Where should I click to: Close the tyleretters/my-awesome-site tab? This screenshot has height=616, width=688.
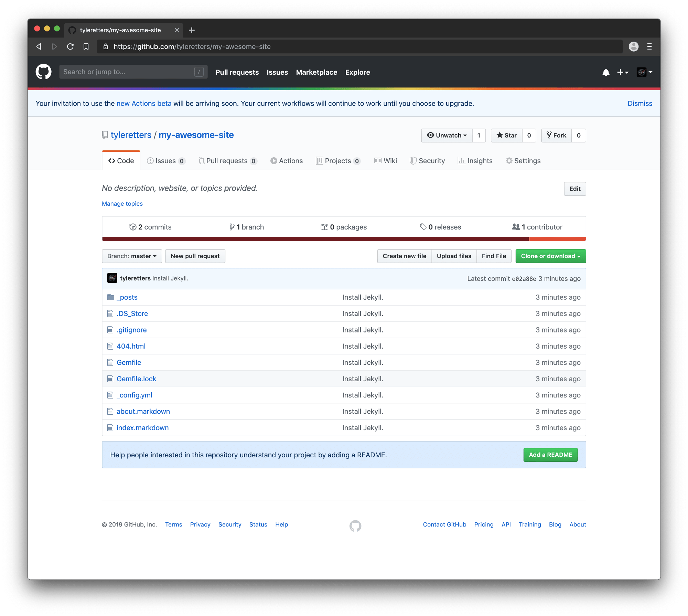point(177,30)
